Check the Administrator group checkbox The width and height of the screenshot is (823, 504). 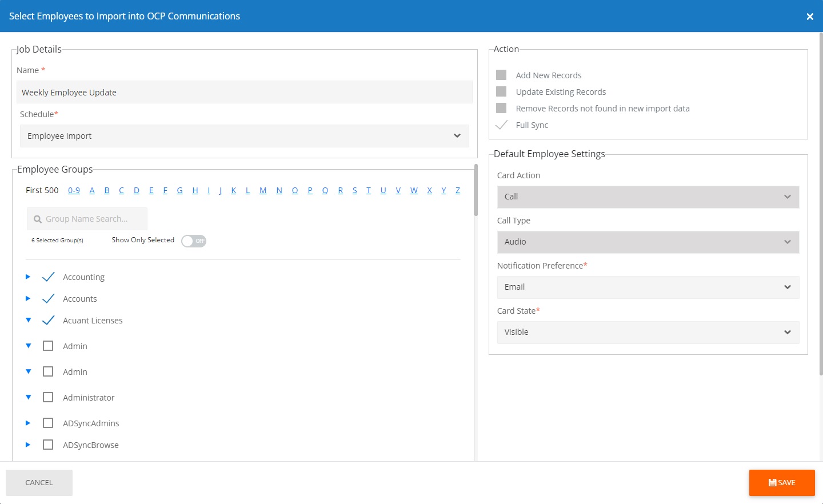pos(48,397)
